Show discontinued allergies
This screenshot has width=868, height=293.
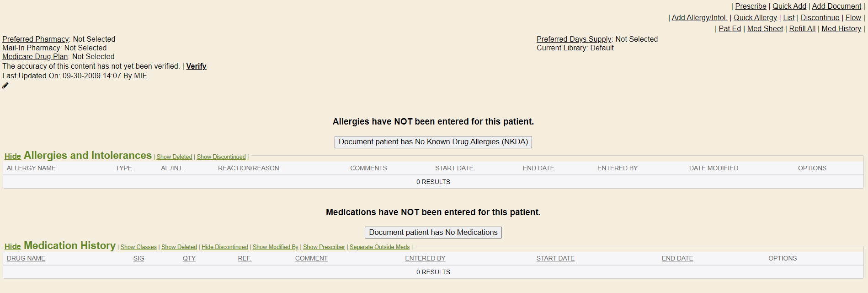coord(221,157)
